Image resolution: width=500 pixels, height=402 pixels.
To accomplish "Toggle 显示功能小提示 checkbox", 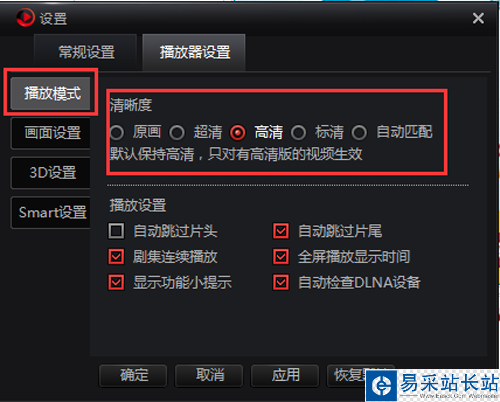I will click(116, 282).
